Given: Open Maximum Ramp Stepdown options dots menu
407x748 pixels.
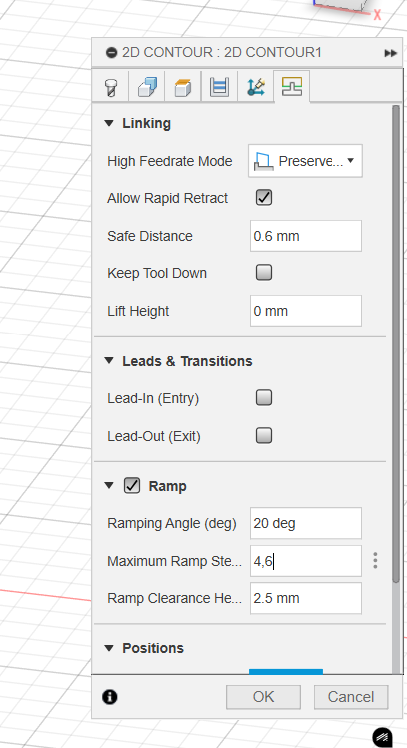Looking at the screenshot, I should [x=376, y=561].
